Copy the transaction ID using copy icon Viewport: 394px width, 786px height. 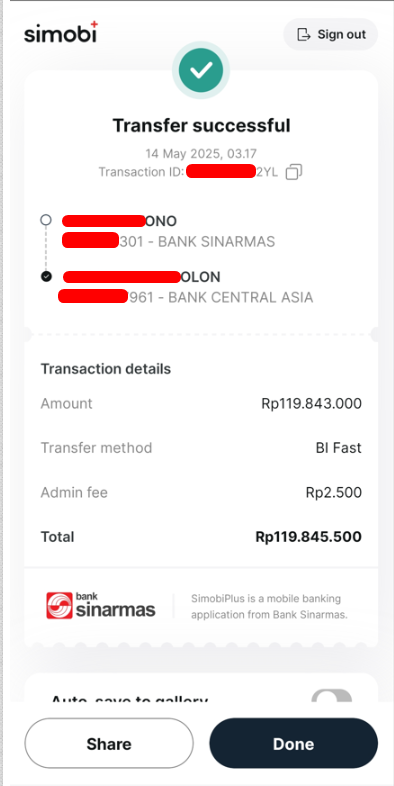294,172
